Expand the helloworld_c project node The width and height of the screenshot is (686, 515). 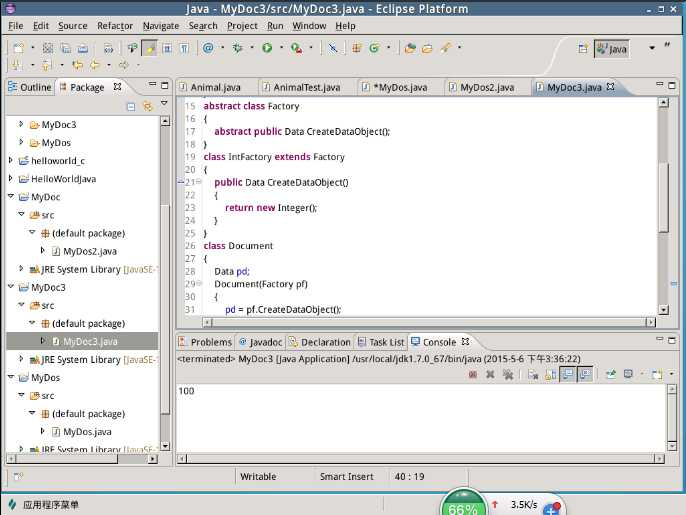[x=11, y=161]
